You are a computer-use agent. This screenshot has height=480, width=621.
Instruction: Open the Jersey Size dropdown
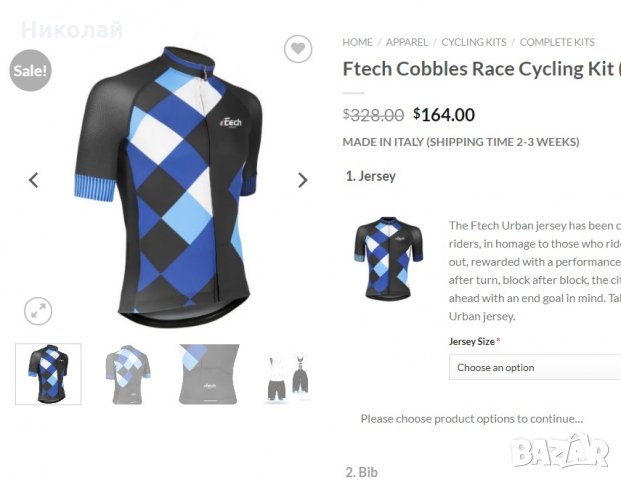click(x=535, y=367)
